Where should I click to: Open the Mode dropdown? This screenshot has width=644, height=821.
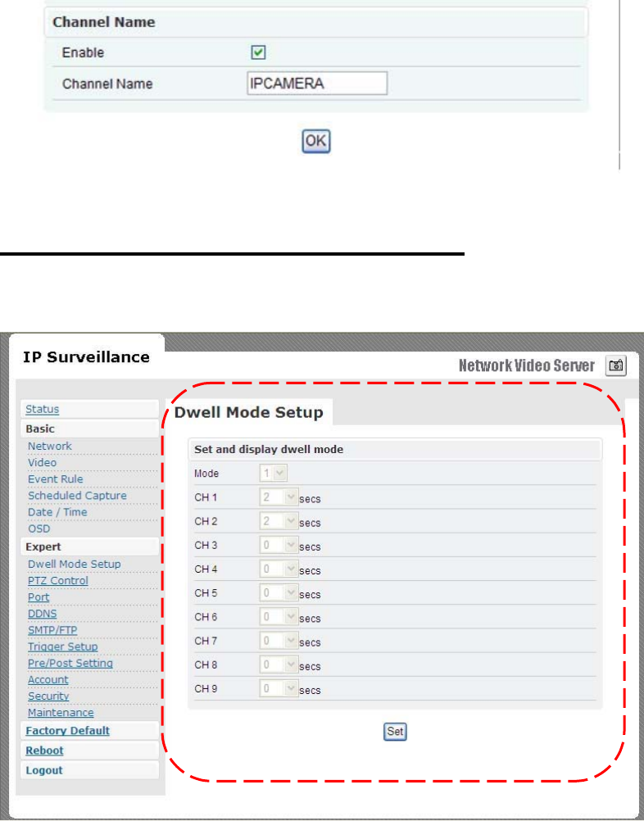(274, 474)
